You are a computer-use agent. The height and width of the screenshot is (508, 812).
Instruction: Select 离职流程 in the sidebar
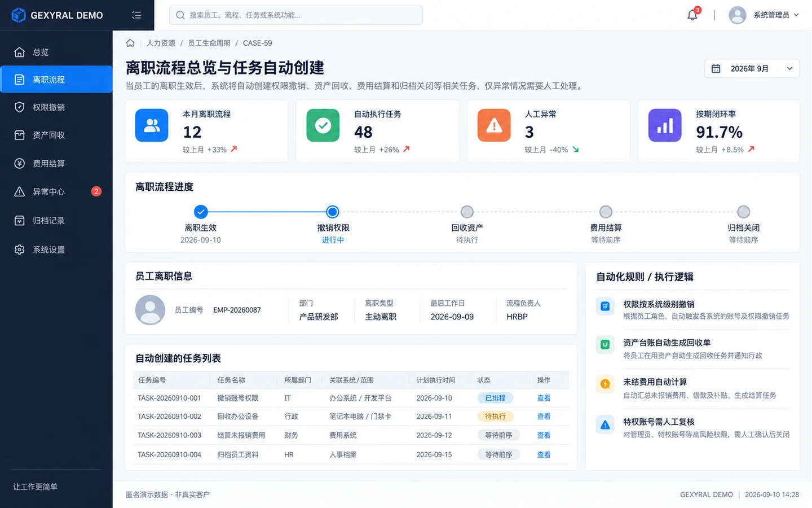click(x=56, y=80)
